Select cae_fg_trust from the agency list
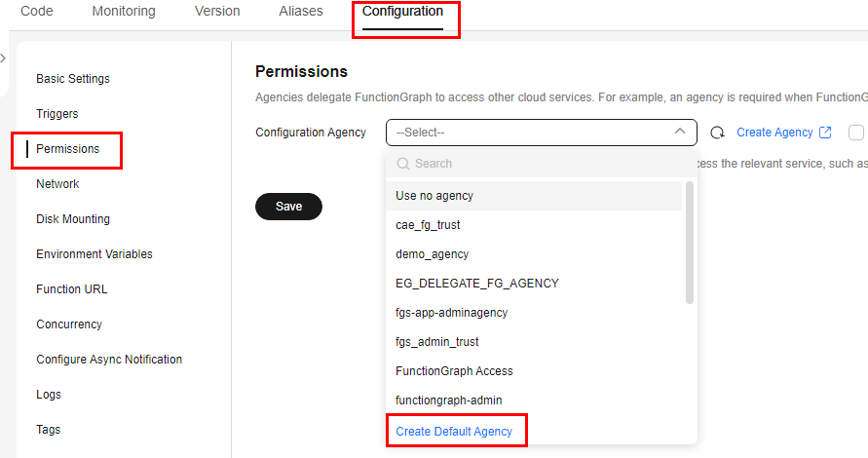Viewport: 868px width, 458px height. pos(534,225)
